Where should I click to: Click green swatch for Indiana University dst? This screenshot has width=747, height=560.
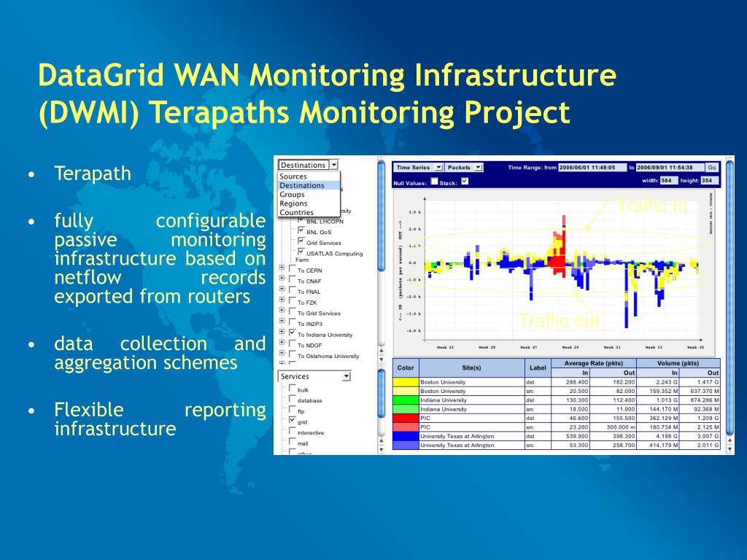406,400
